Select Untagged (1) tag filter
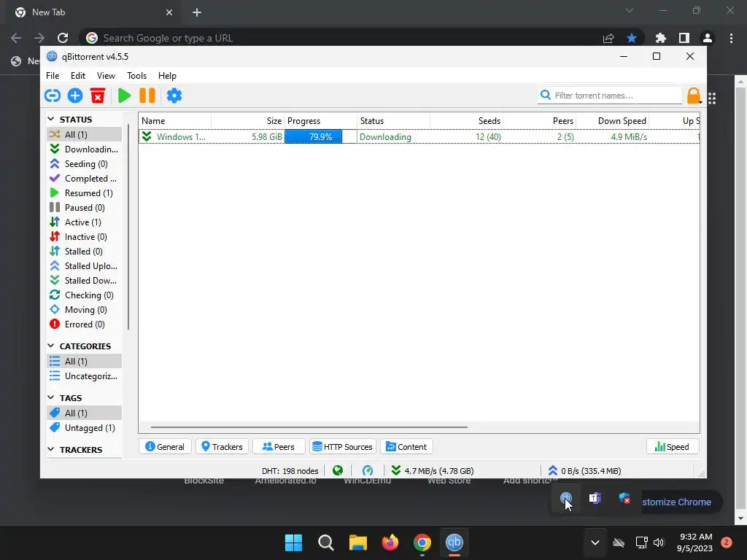The width and height of the screenshot is (747, 560). 85,427
